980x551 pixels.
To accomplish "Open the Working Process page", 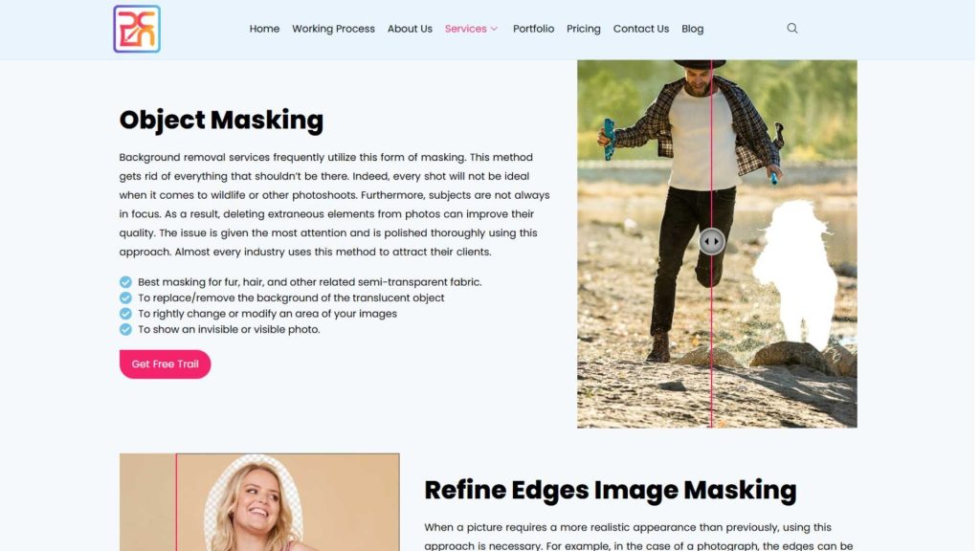I will [333, 29].
